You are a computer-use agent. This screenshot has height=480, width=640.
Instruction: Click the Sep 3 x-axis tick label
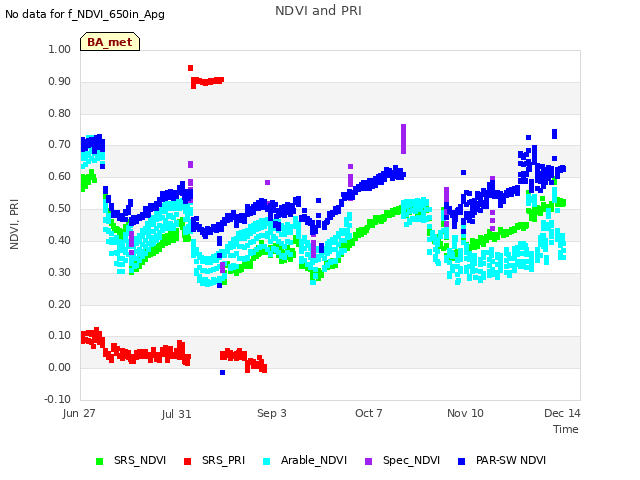click(x=272, y=413)
